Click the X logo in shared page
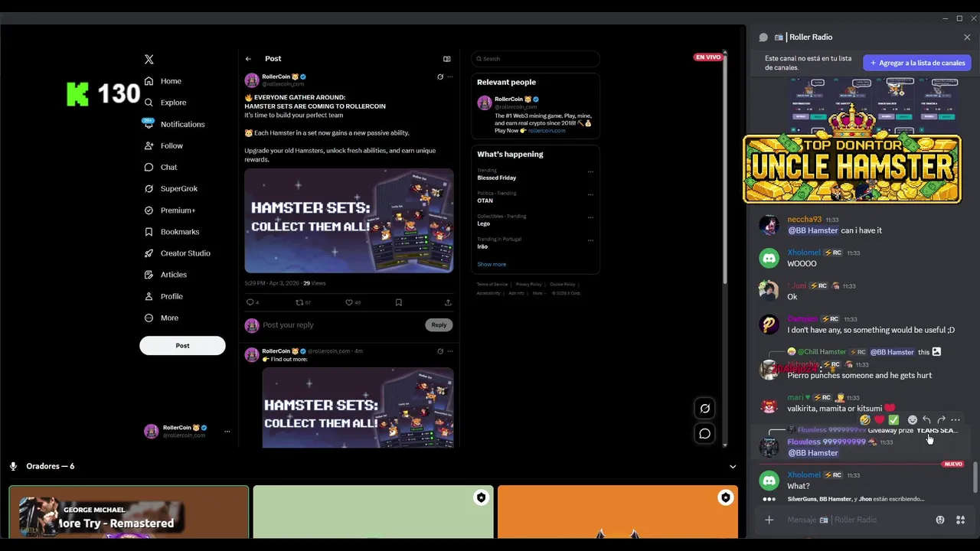Screen dimensions: 980x551 click(149, 59)
